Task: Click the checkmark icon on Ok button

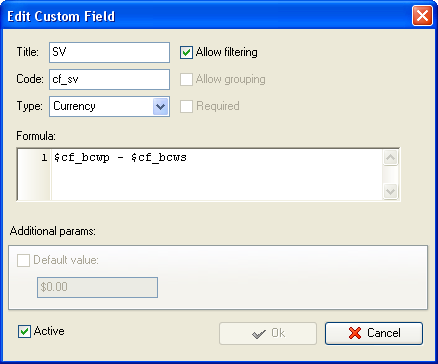Action: tap(259, 334)
